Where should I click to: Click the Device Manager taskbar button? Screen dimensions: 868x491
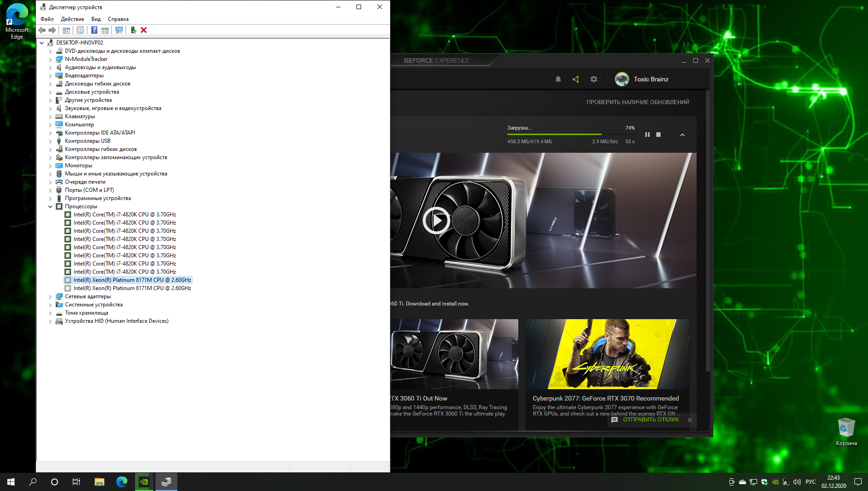click(x=166, y=482)
